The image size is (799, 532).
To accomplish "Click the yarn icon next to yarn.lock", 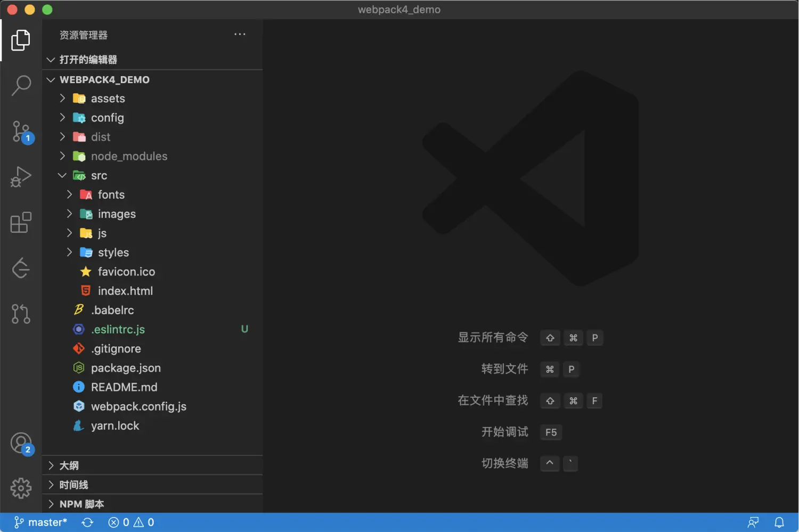I will point(79,425).
